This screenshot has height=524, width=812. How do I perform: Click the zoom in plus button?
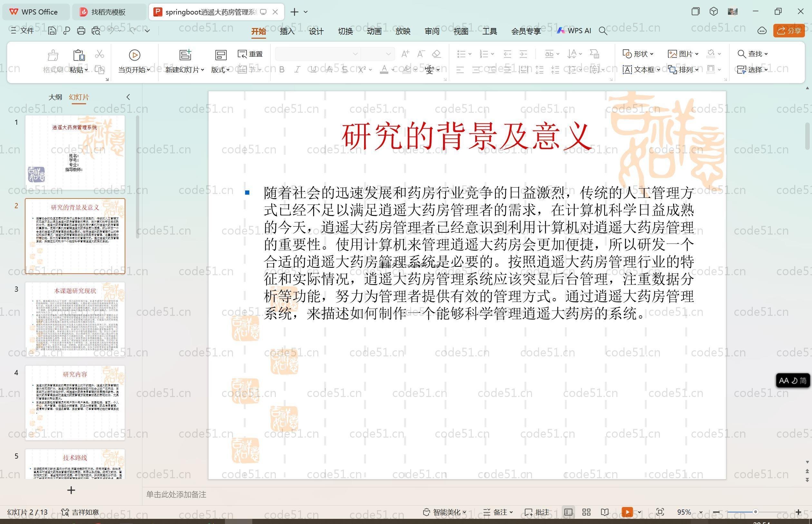[x=798, y=512]
